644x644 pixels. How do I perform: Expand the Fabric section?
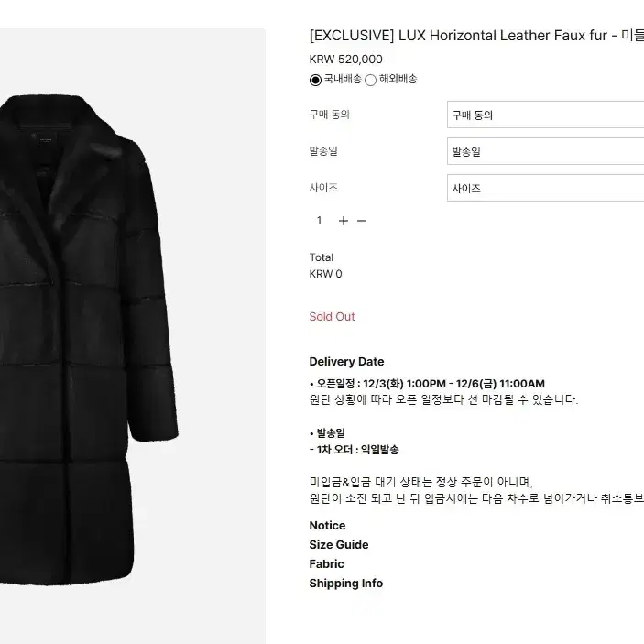(326, 564)
